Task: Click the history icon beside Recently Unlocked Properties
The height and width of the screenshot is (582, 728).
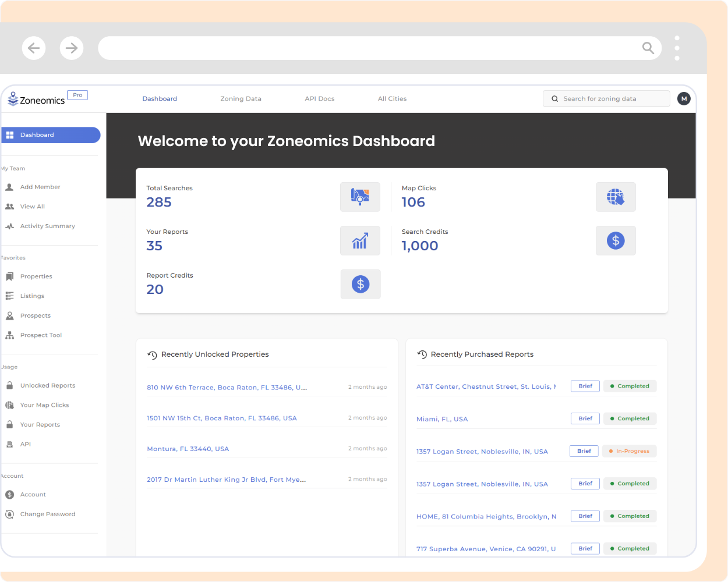Action: click(152, 354)
